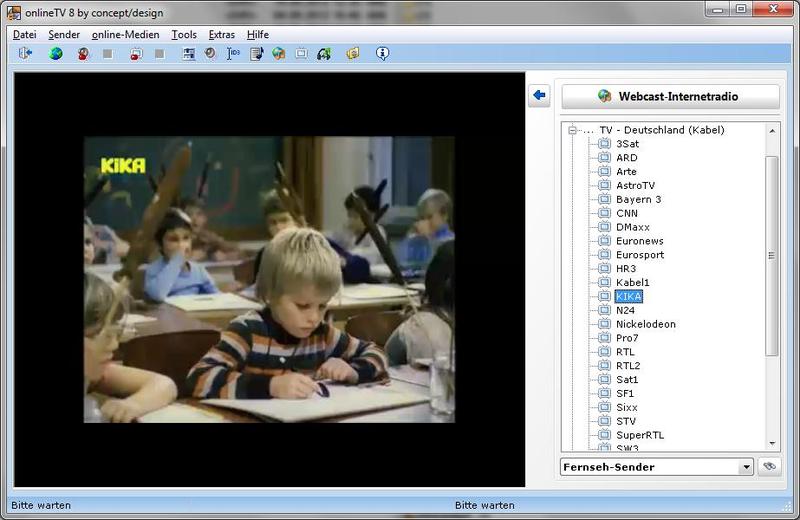Click the first gray stop square
The image size is (800, 520).
[x=108, y=54]
